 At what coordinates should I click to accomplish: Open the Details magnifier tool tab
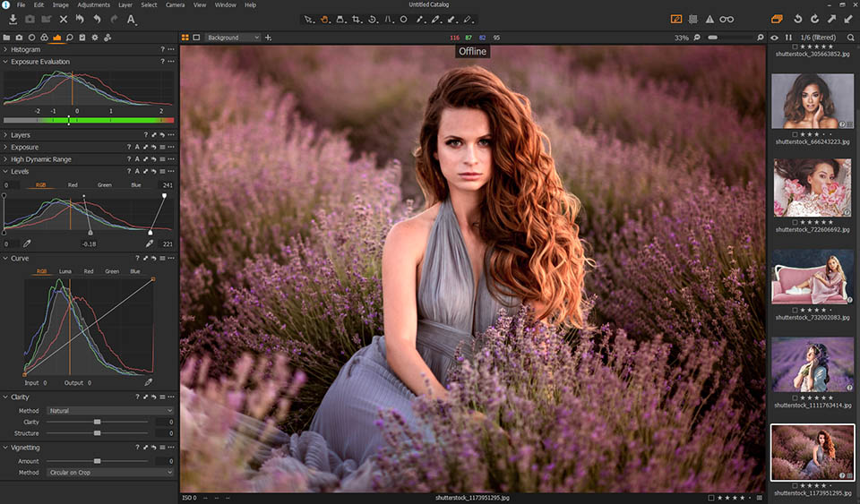70,38
